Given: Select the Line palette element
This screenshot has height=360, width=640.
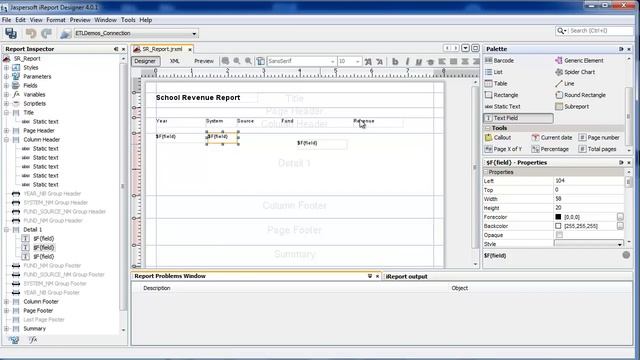Looking at the screenshot, I should 565,83.
